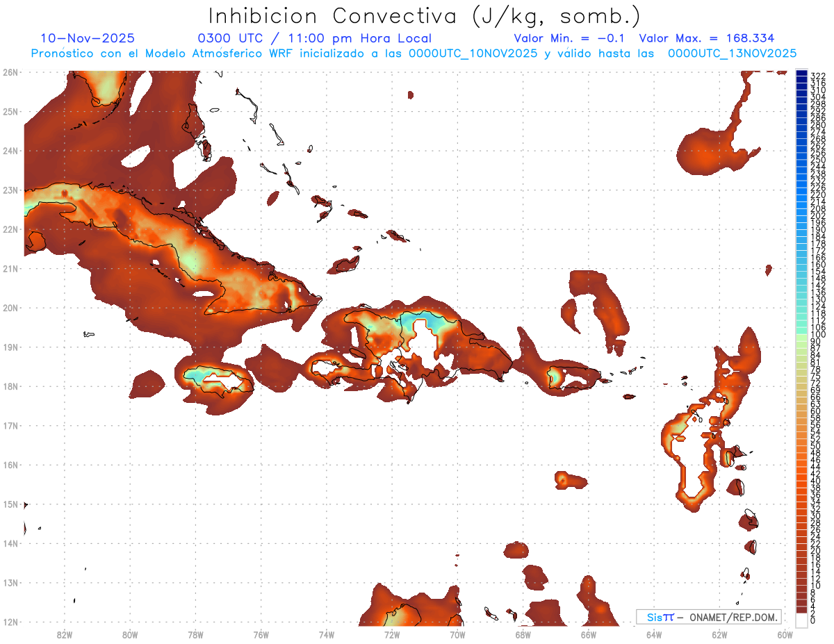Viewport: 834px width, 644px height.
Task: Click the 23N latitude label
Action: click(10, 190)
